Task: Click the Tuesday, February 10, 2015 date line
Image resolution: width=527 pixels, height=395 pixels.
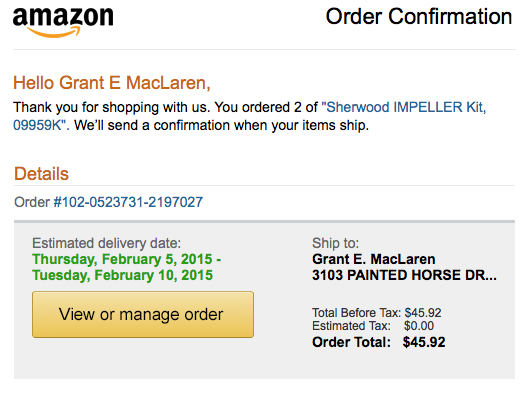Action: coord(123,275)
